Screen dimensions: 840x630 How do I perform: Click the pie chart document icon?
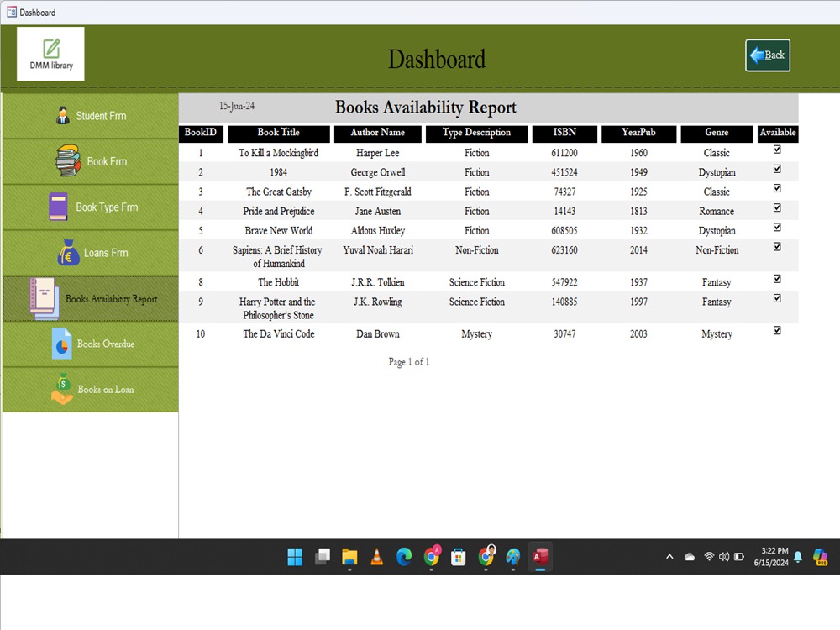(61, 344)
